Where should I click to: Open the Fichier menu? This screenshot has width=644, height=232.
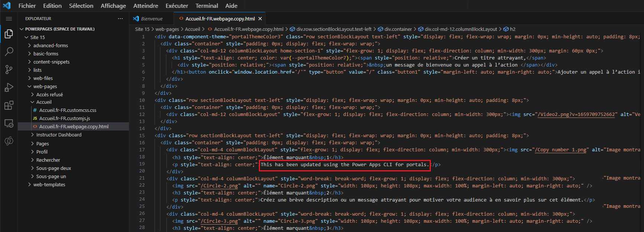[x=27, y=6]
